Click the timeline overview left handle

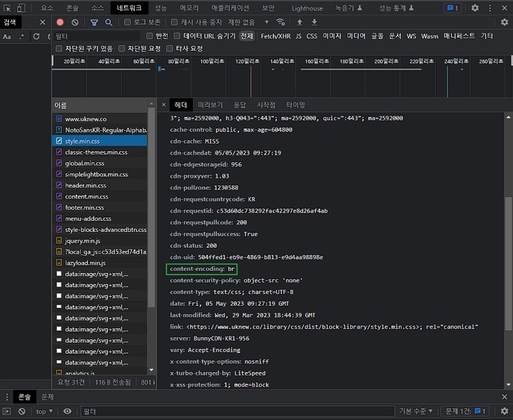point(53,60)
